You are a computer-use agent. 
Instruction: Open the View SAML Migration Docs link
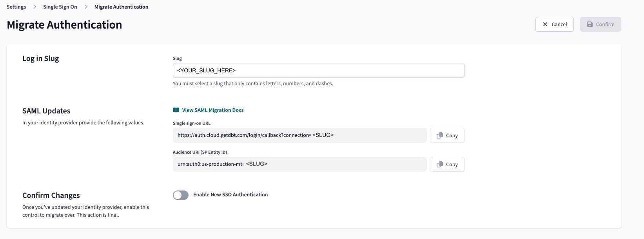212,110
